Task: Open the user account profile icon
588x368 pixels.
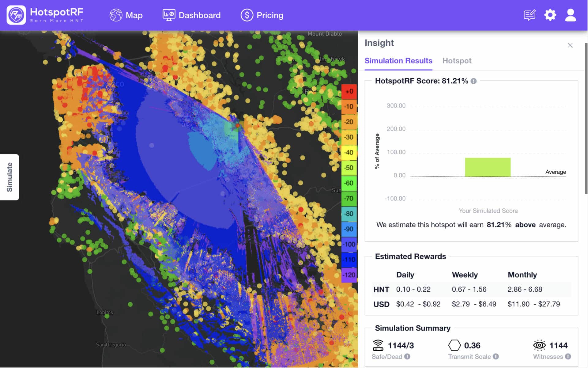Action: tap(571, 15)
